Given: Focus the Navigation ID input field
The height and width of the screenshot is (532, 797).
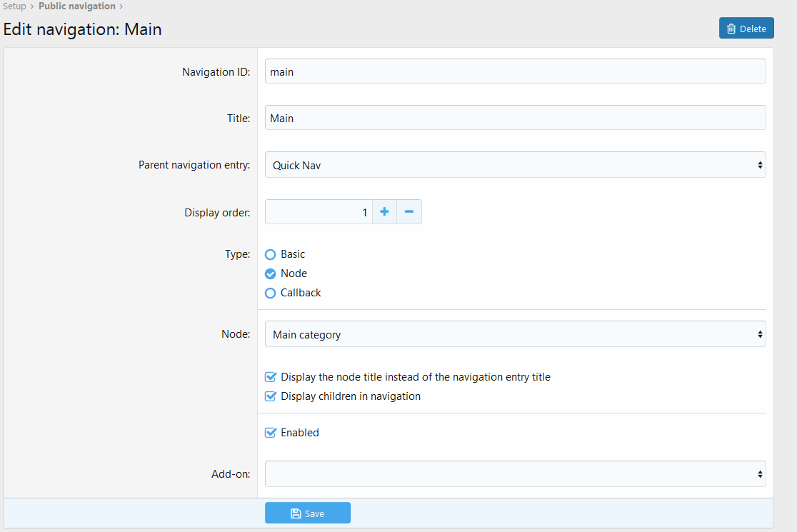Looking at the screenshot, I should pos(516,71).
